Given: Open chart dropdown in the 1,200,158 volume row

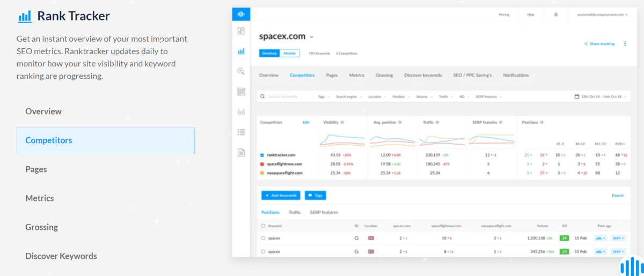Looking at the screenshot, I should pyautogui.click(x=600, y=238).
